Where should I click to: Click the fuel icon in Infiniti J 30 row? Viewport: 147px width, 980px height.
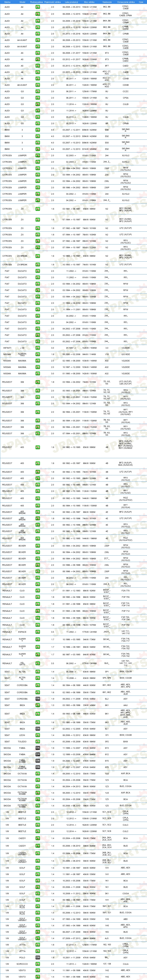coord(38,348)
